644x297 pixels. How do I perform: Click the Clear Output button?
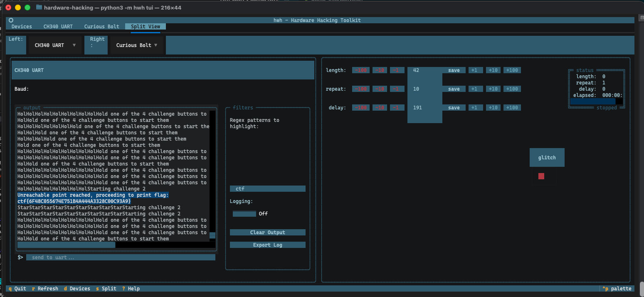[x=267, y=233]
